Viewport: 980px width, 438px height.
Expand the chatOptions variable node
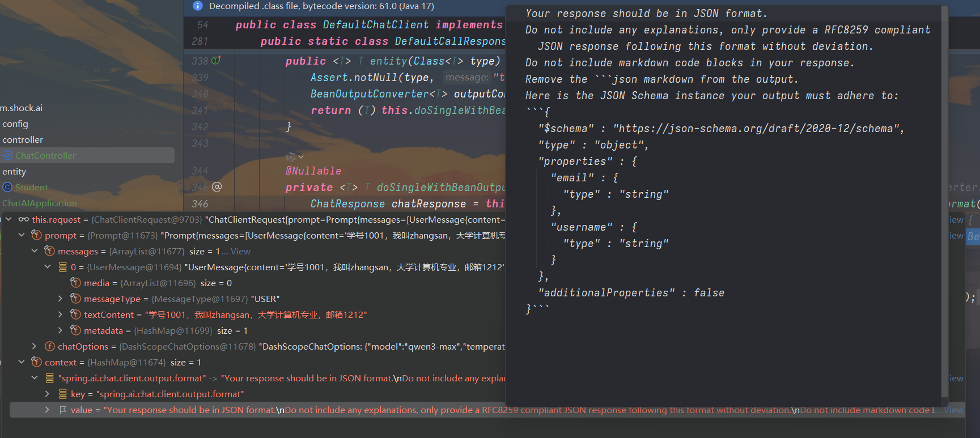(34, 346)
